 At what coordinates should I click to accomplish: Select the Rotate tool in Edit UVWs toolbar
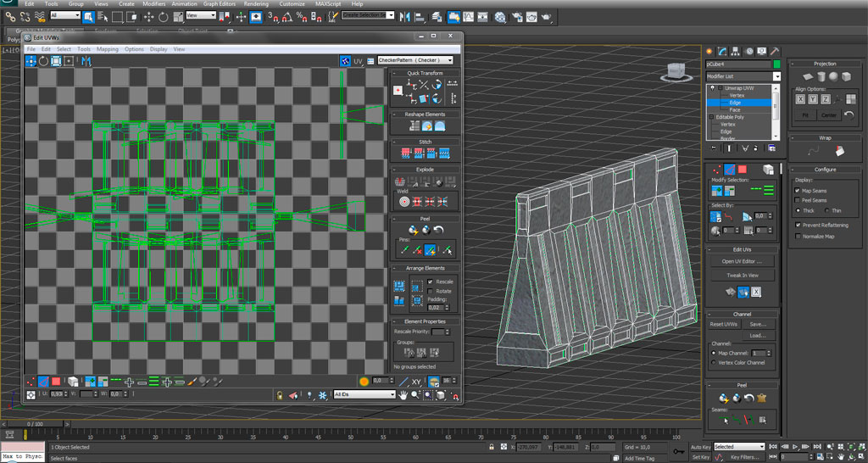coord(43,61)
